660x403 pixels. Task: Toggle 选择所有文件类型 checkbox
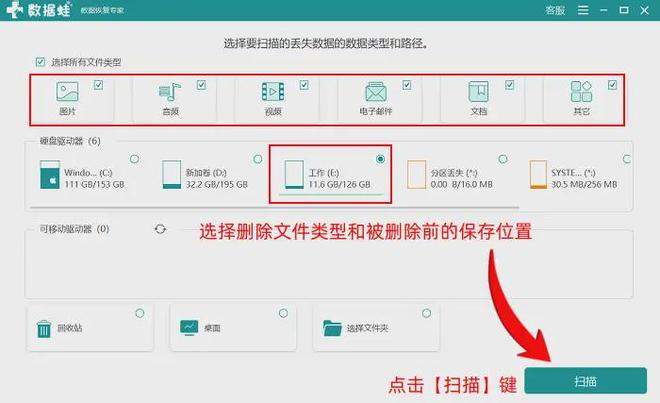40,62
